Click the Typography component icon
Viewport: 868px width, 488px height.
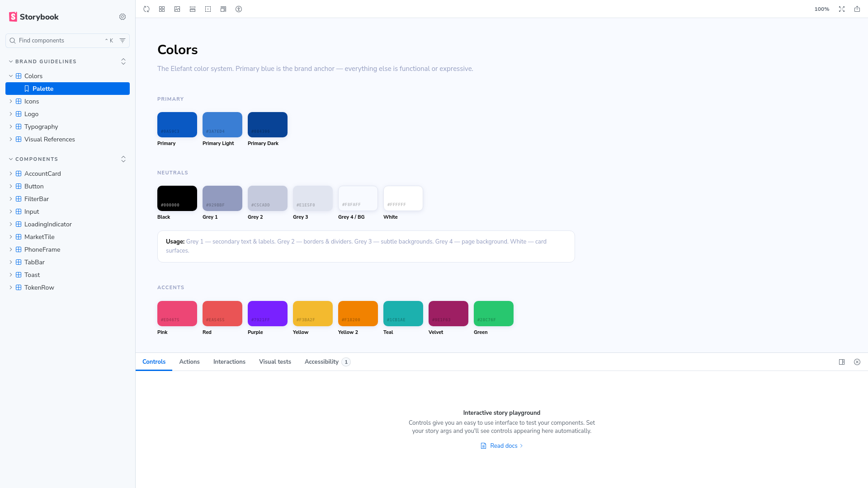click(19, 127)
